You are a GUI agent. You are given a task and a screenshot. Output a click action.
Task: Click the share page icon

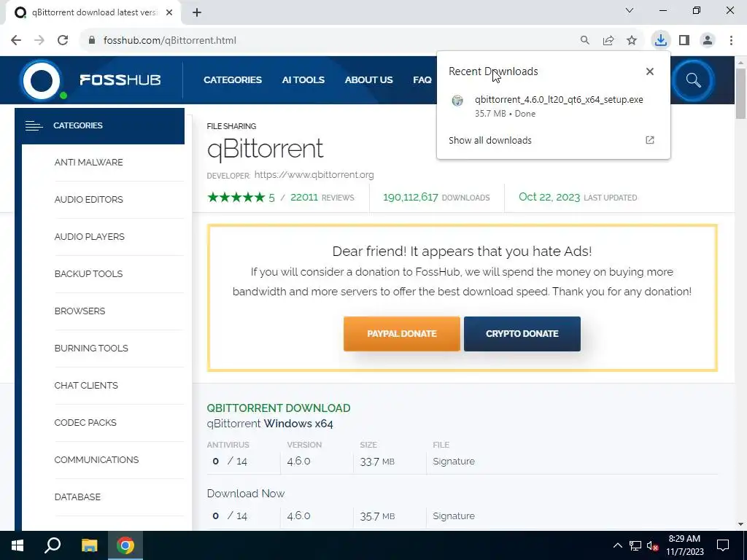(x=608, y=41)
